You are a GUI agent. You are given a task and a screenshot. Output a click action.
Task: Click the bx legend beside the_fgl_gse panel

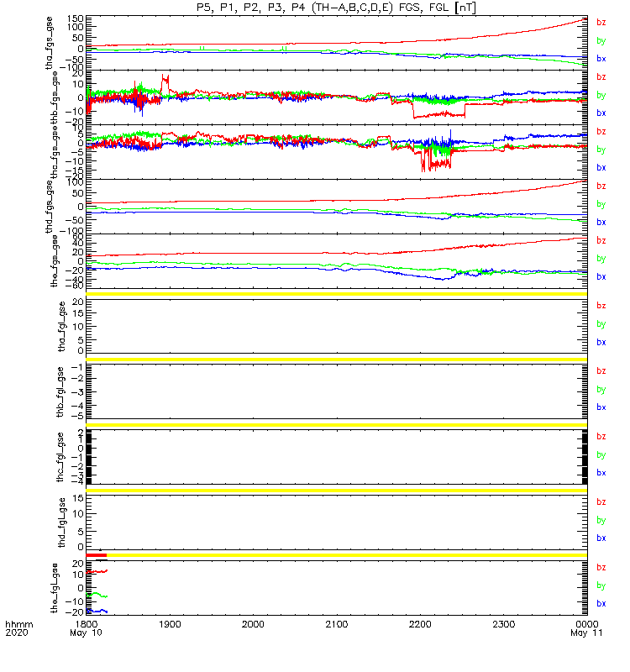pos(601,603)
